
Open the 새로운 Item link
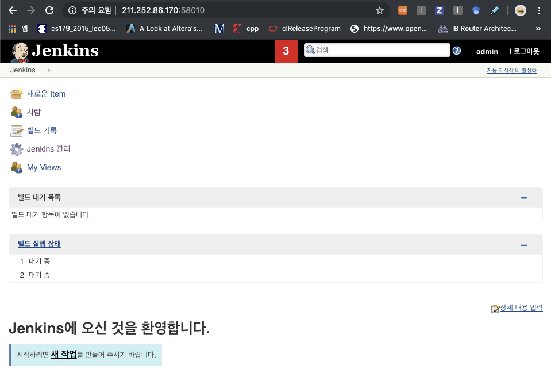point(47,94)
